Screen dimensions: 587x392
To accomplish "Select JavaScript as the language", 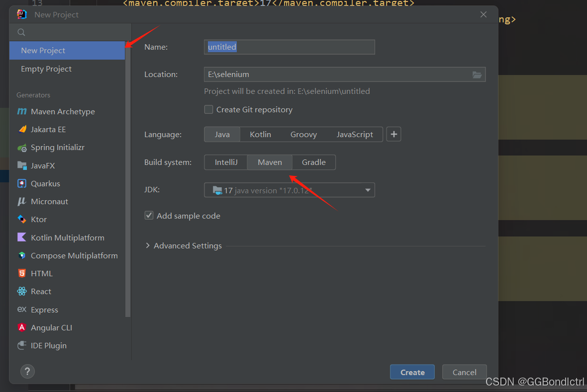I will click(x=355, y=134).
